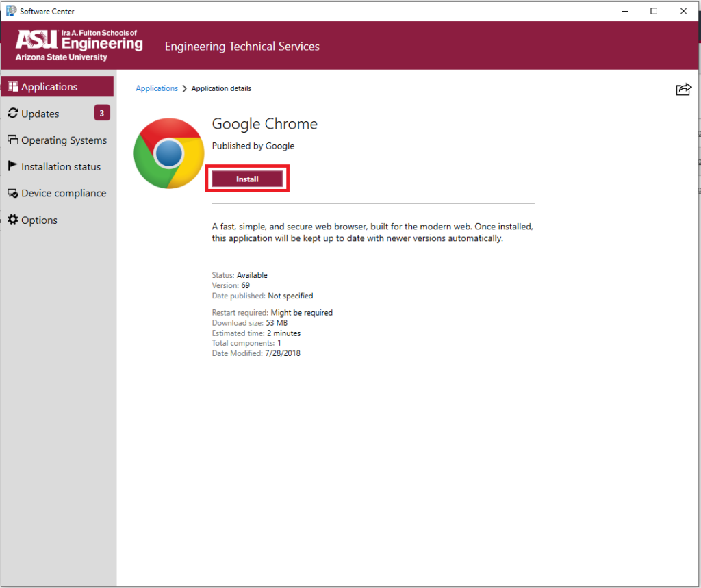This screenshot has width=701, height=588.
Task: Click the Google Chrome logo image
Action: [x=169, y=153]
